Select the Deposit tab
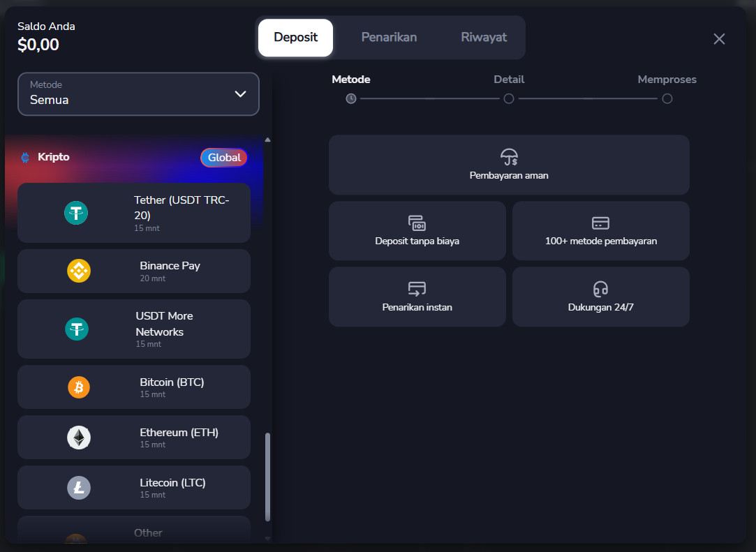Viewport: 756px width, 552px height. [295, 38]
